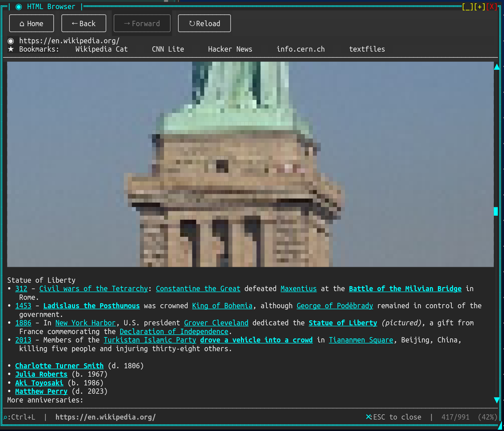The width and height of the screenshot is (504, 431).
Task: Open the CNN Lite bookmark
Action: 168,49
